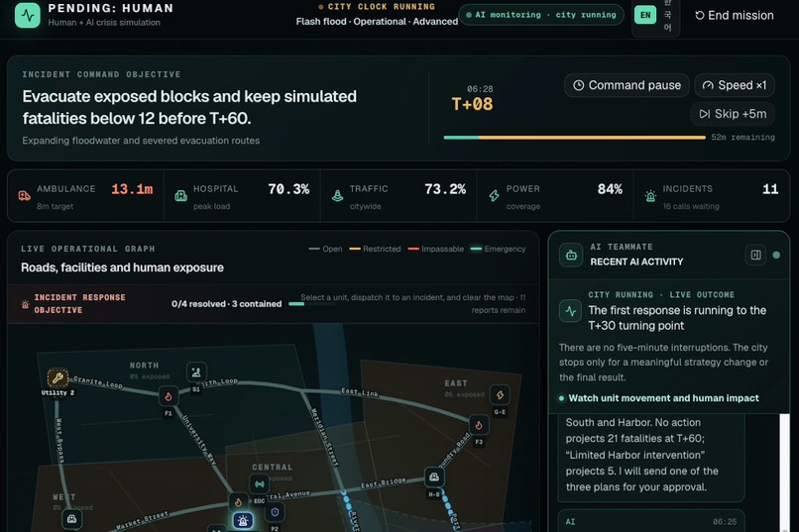Click the West Bypass road label
The image size is (799, 532).
pyautogui.click(x=58, y=441)
